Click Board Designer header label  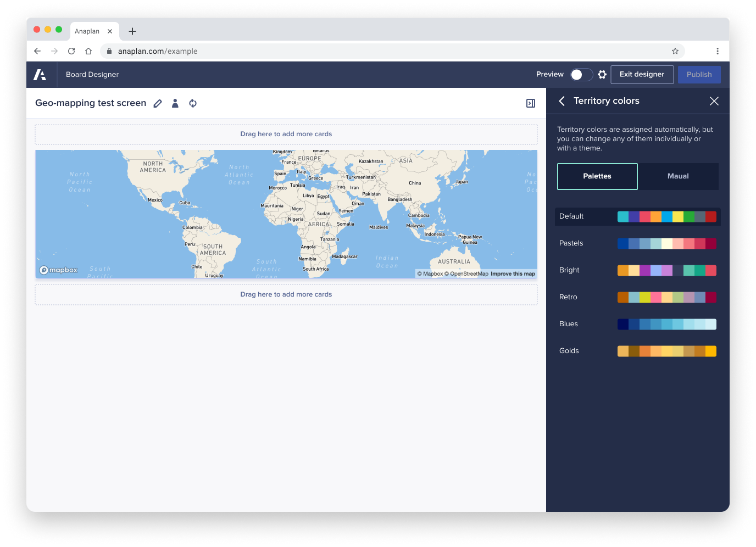click(92, 75)
